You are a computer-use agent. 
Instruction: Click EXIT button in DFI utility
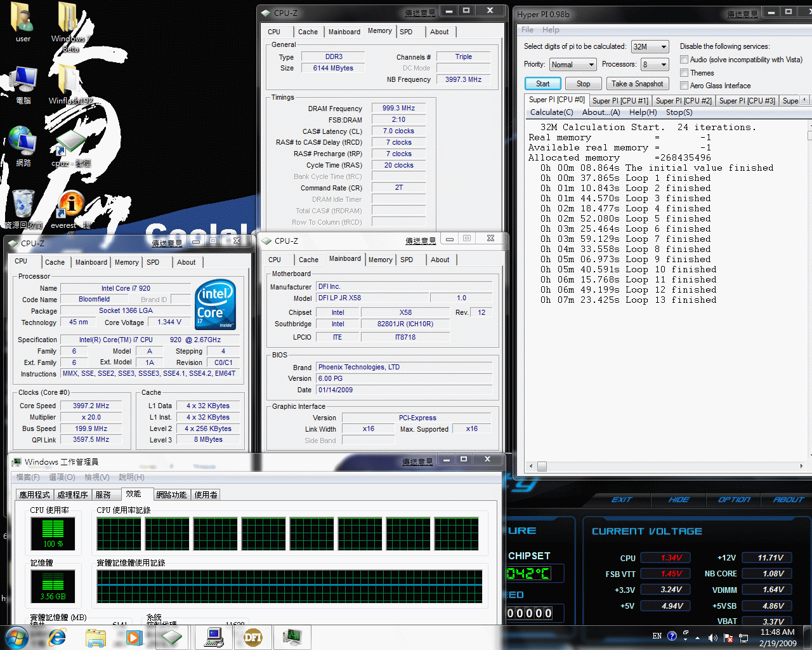tap(622, 500)
